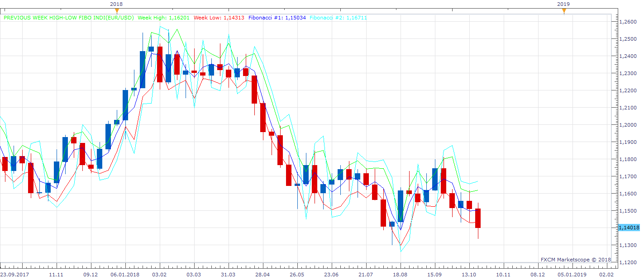Click the 08.12 date axis label
The width and height of the screenshot is (644, 280).
(537, 275)
